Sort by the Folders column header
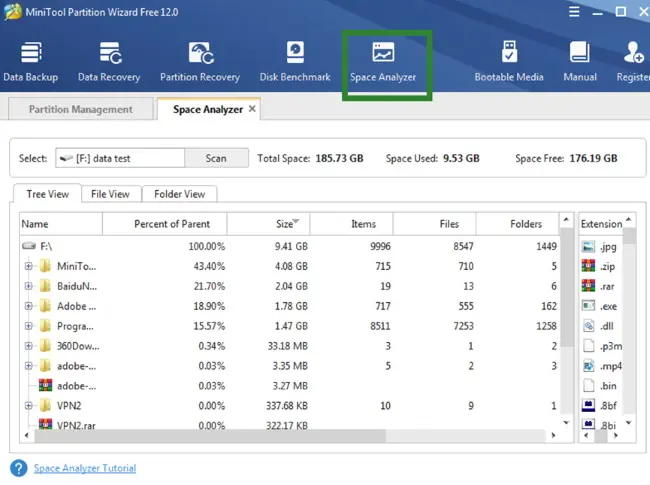Viewport: 650px width, 485px height. [x=517, y=224]
